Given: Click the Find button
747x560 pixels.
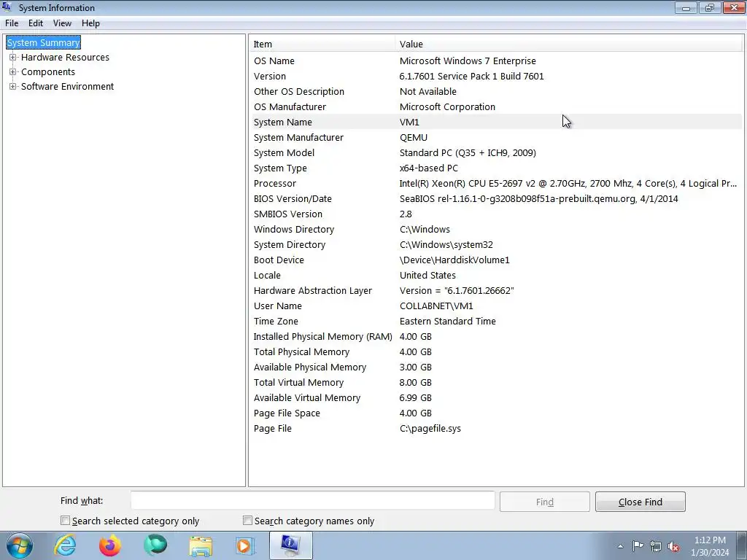Looking at the screenshot, I should click(x=544, y=502).
